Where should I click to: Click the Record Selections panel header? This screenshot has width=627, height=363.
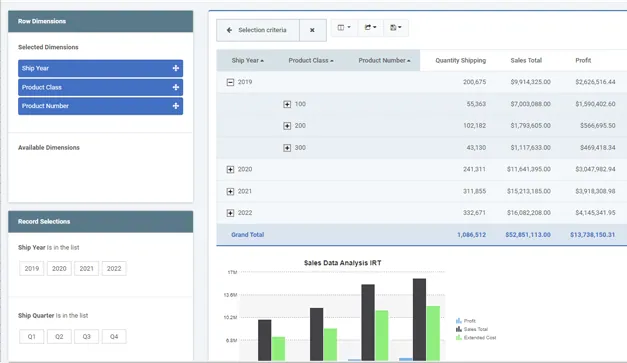(x=100, y=221)
